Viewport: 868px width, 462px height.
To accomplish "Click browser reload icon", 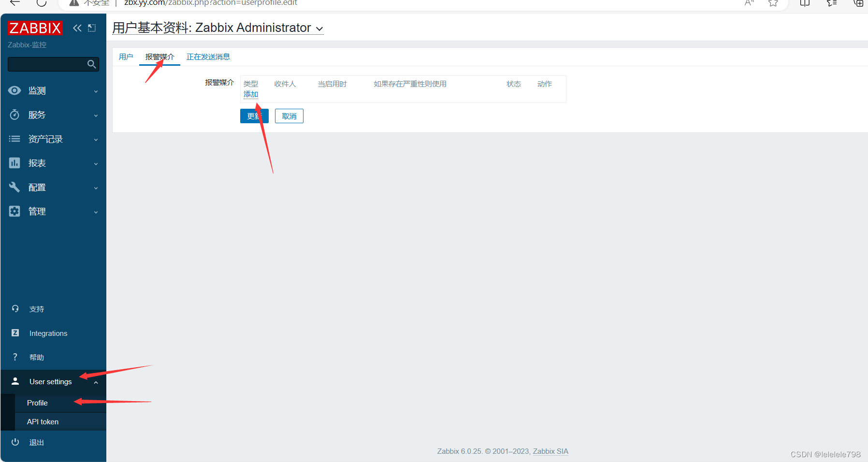I will point(42,2).
